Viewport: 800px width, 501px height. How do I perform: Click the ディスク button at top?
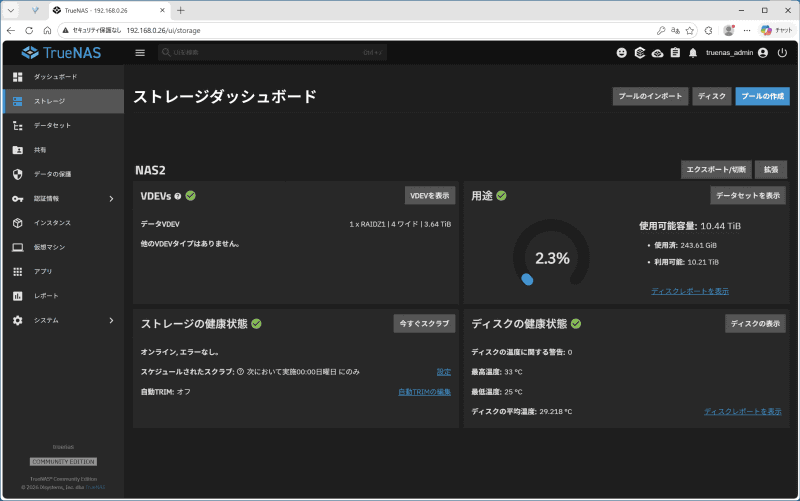point(712,96)
